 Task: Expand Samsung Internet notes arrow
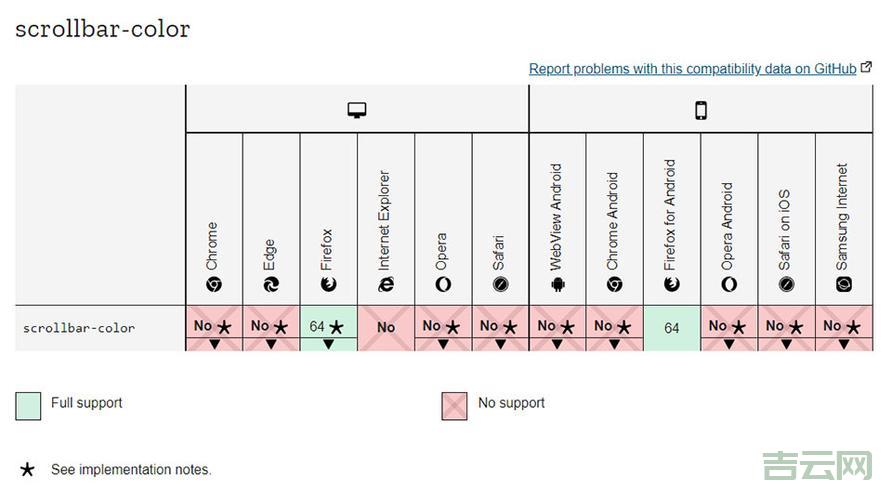coord(843,344)
